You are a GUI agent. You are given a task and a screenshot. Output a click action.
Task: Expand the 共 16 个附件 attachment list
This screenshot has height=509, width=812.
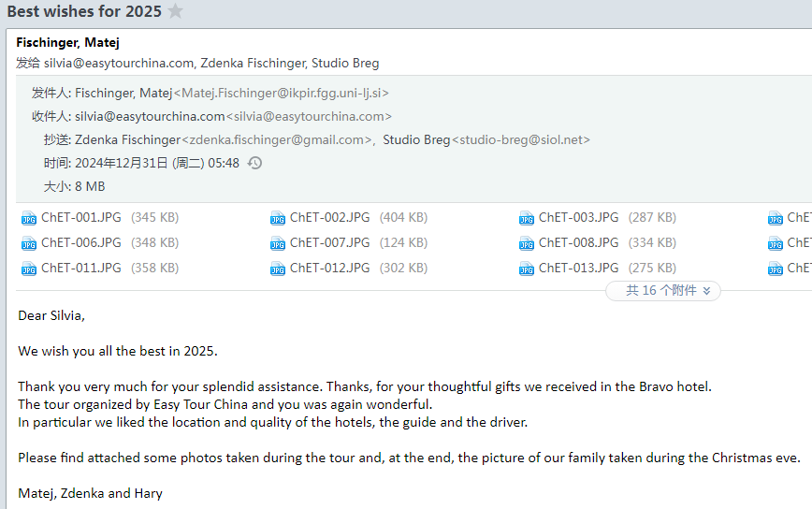[663, 291]
